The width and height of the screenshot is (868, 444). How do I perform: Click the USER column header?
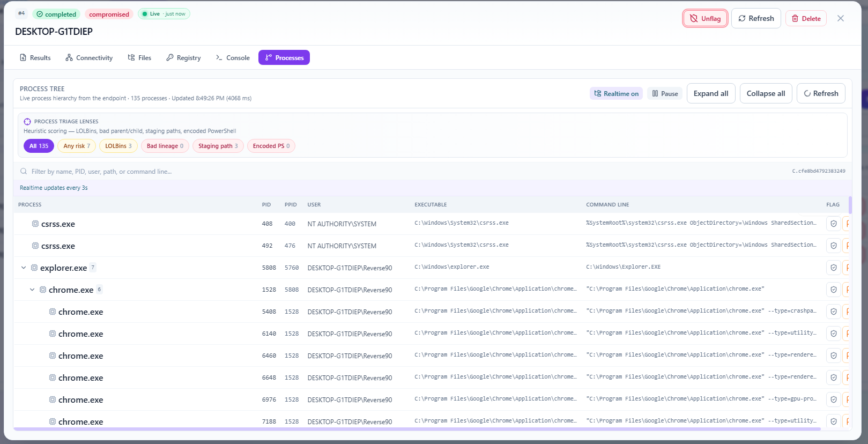click(314, 205)
